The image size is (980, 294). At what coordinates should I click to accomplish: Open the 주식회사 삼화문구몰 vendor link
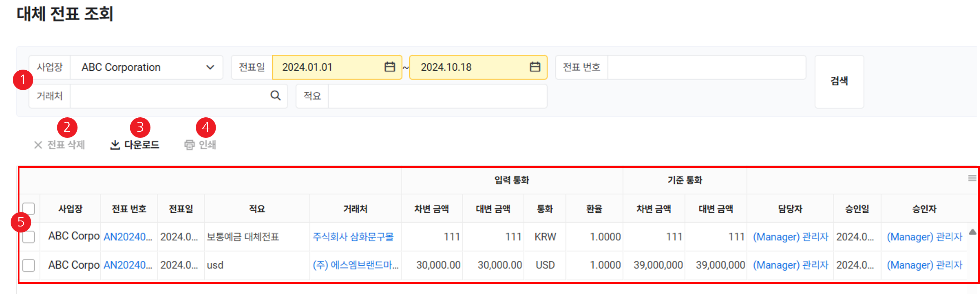click(x=353, y=237)
